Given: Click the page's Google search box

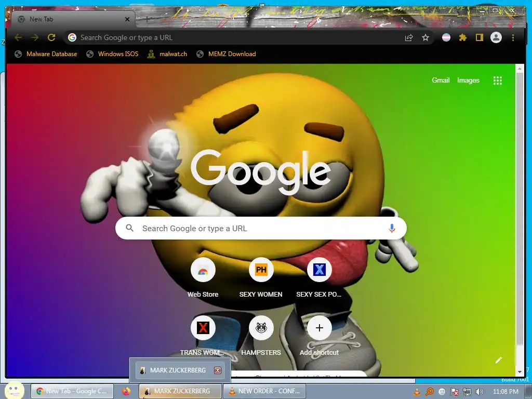Looking at the screenshot, I should (x=261, y=229).
